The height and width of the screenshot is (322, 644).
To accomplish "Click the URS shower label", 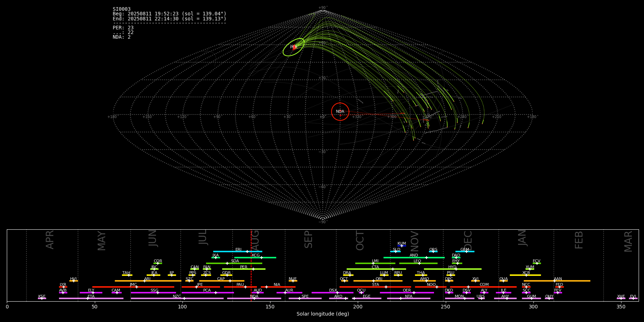I will [481, 297].
